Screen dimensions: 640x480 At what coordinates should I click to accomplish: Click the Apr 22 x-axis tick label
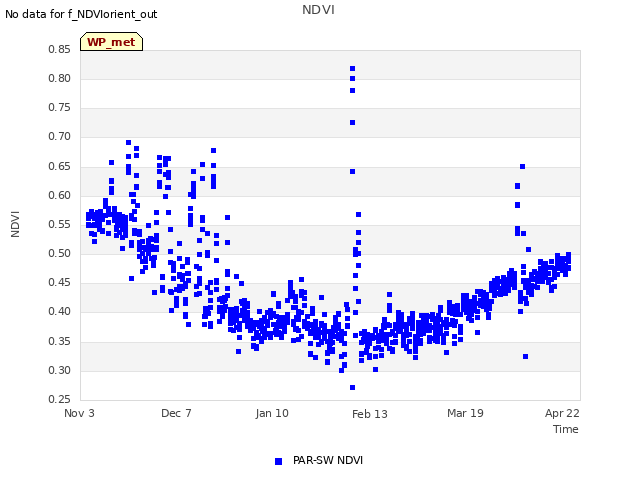click(x=562, y=413)
